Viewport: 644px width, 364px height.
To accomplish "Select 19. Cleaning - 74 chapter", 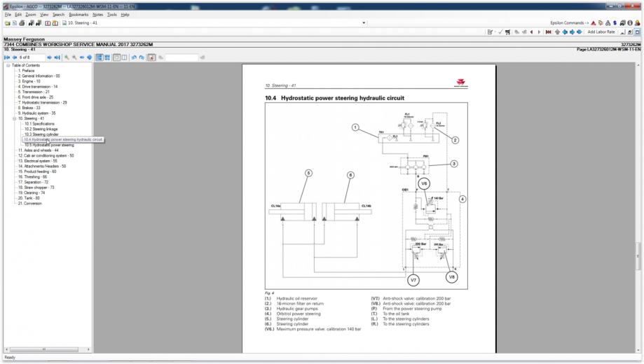I will (x=32, y=193).
